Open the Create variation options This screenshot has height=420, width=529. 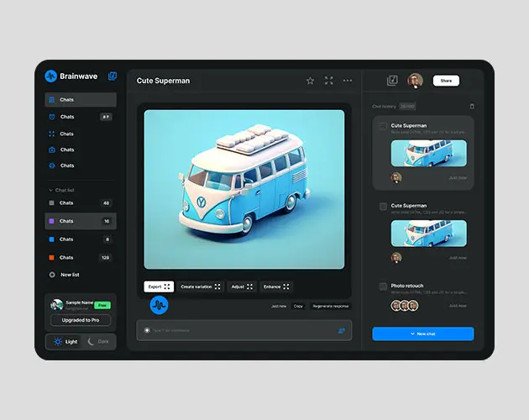pyautogui.click(x=201, y=286)
